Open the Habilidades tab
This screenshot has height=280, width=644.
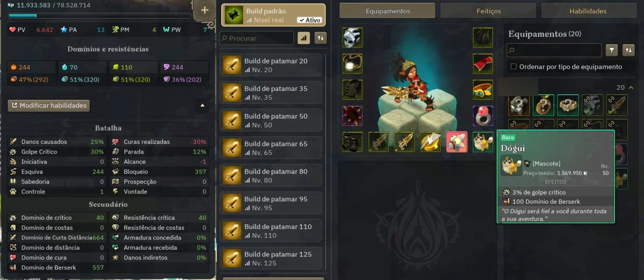coord(588,11)
